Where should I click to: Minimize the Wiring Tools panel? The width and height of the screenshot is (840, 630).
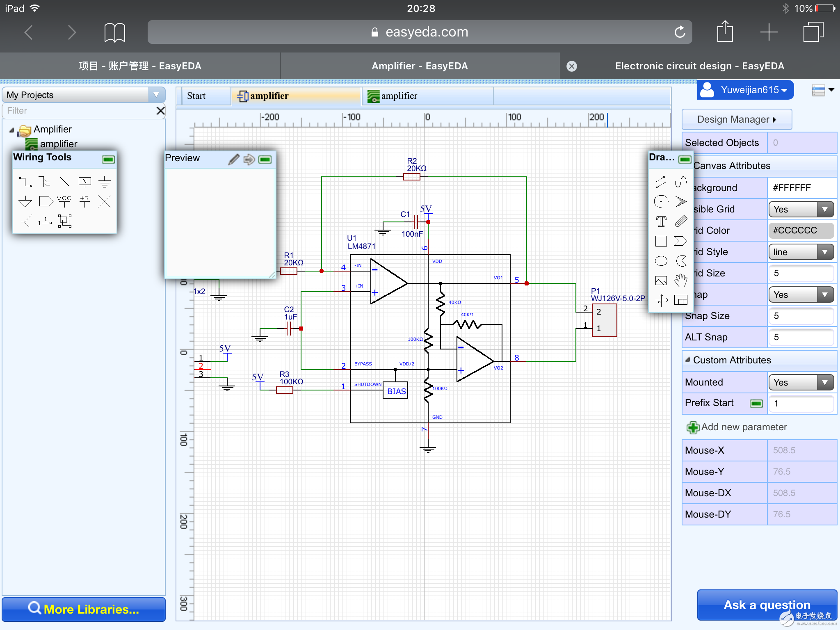tap(108, 159)
